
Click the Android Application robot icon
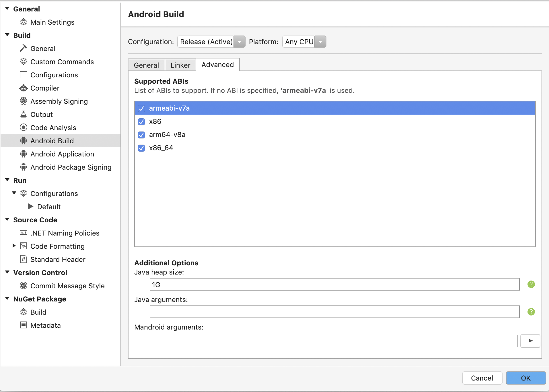tap(24, 154)
